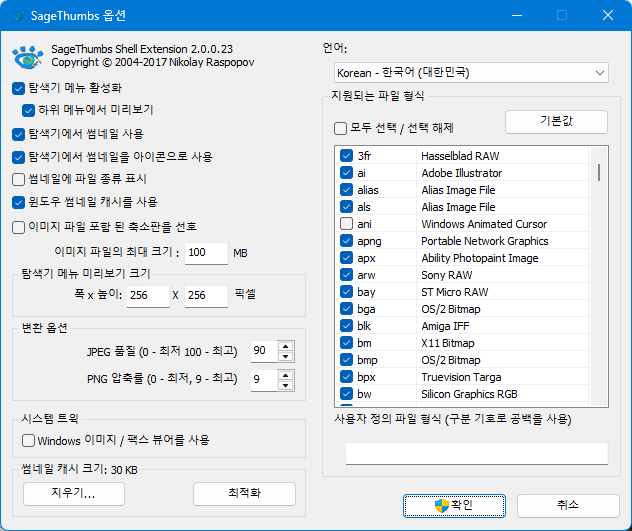The height and width of the screenshot is (531, 632).
Task: Click the SageThumbs eye logo icon
Action: (27, 57)
